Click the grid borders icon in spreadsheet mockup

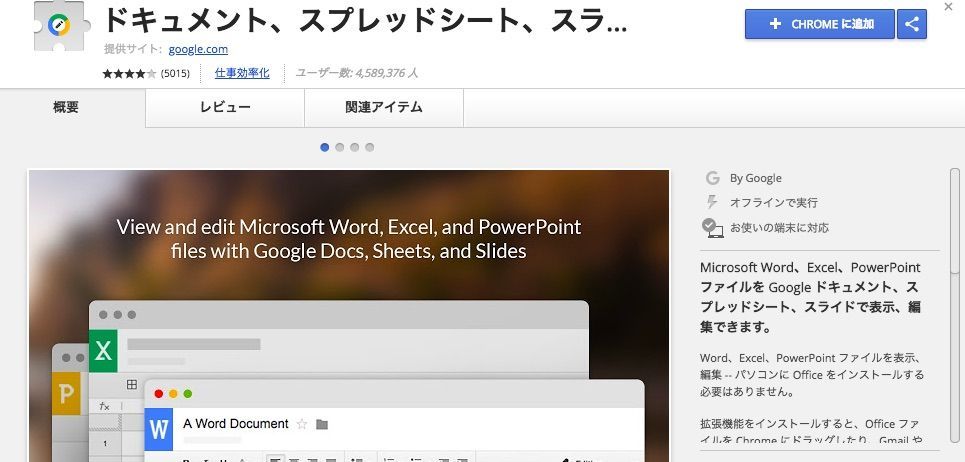[132, 384]
